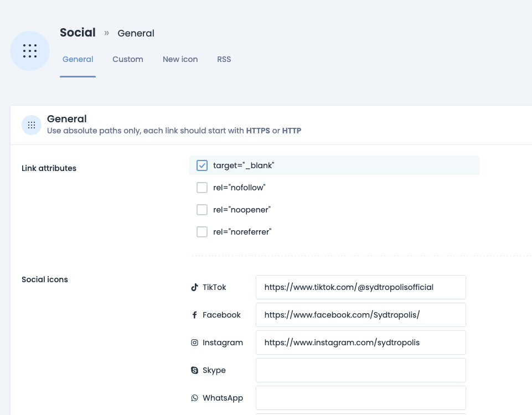Open the Custom tab
This screenshot has width=532, height=415.
[x=127, y=59]
